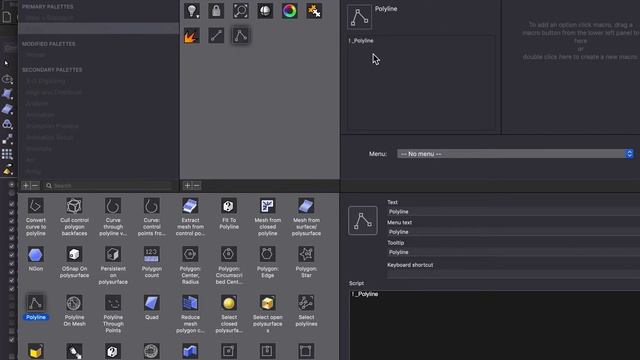The image size is (640, 360).
Task: Choose the Polyline Through Points command
Action: pos(113,314)
